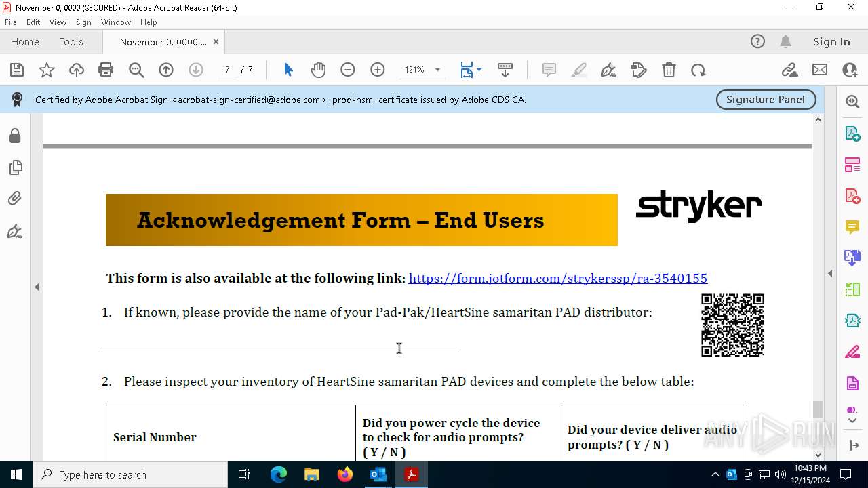
Task: Expand more tools chevron in right pane
Action: click(x=852, y=420)
